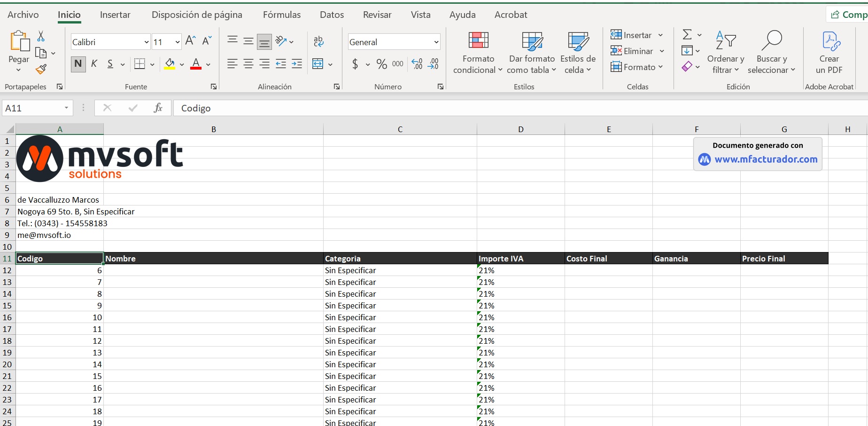The width and height of the screenshot is (868, 426).
Task: Open the font size dropdown
Action: (x=177, y=42)
